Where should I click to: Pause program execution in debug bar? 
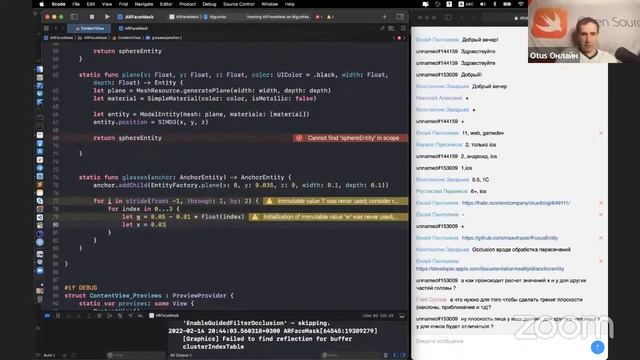(x=58, y=316)
